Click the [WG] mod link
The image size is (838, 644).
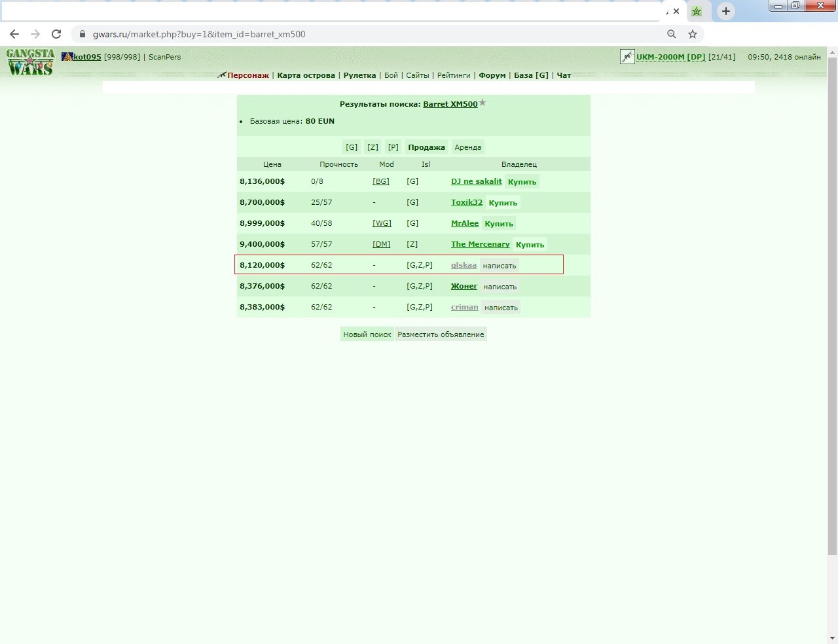click(382, 223)
